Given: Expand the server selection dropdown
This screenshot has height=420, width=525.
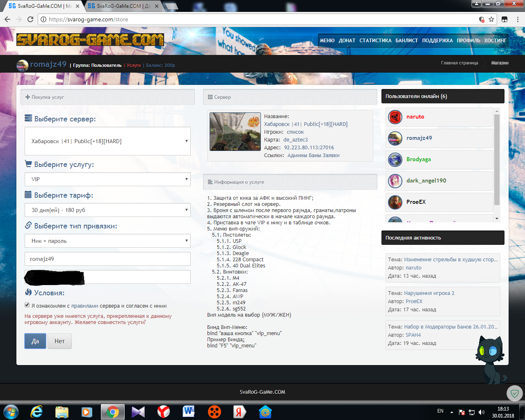Looking at the screenshot, I should point(107,141).
